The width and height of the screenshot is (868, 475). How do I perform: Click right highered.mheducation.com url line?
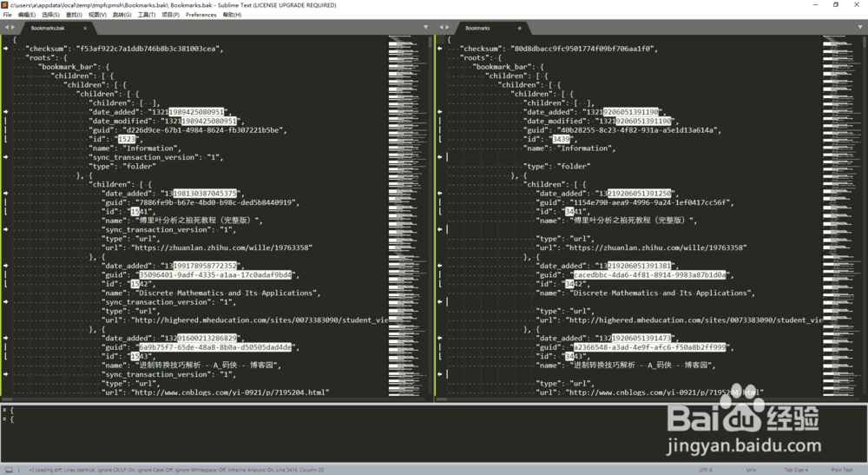click(x=680, y=320)
